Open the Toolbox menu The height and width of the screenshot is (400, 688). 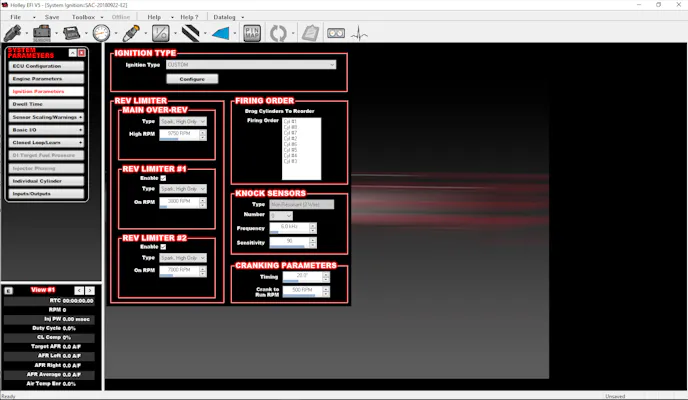(84, 17)
